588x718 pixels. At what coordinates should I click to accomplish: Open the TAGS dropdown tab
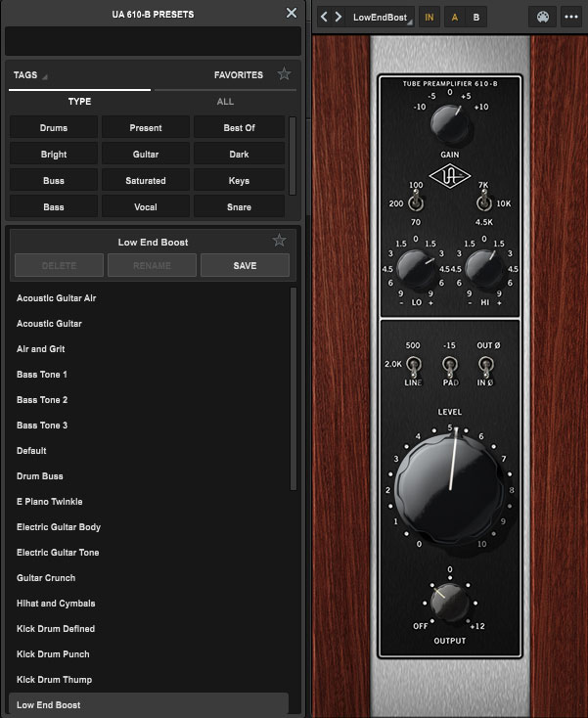30,75
